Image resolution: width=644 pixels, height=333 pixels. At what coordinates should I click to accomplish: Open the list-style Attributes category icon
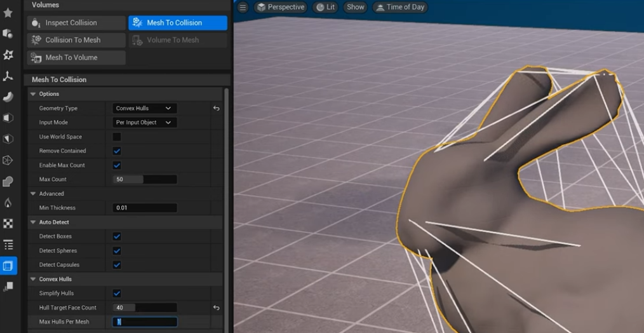coord(8,245)
